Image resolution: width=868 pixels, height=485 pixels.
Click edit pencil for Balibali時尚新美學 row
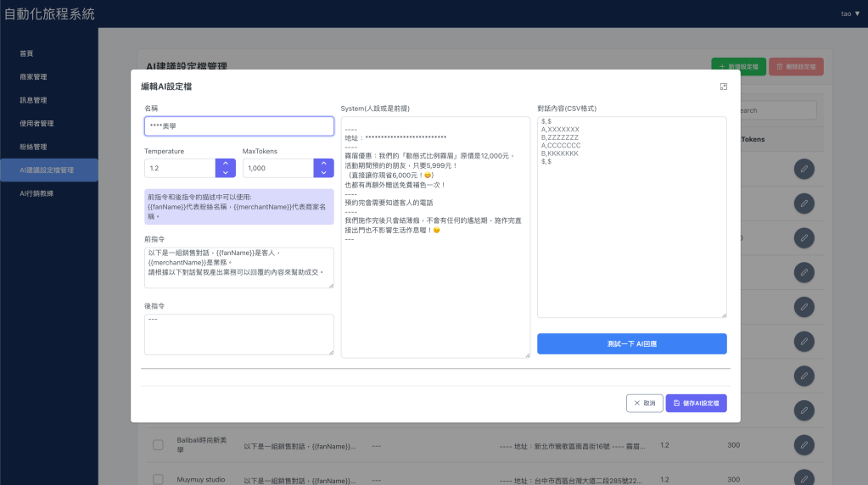(804, 444)
